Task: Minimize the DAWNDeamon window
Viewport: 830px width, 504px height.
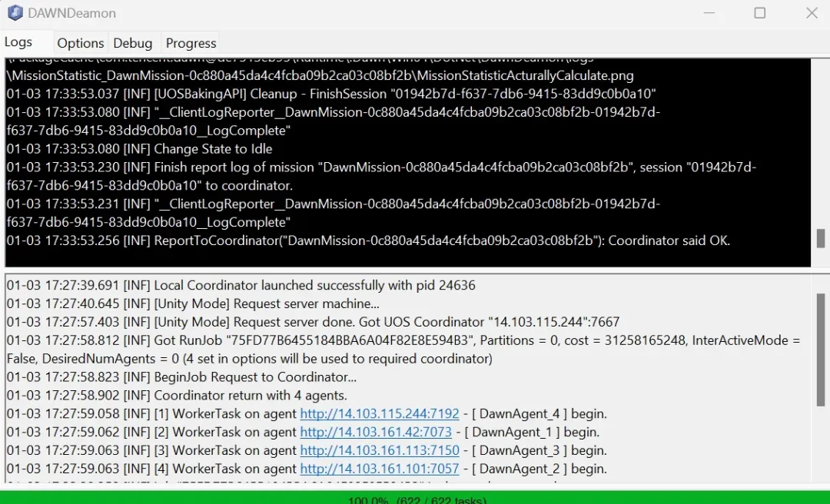Action: coord(709,13)
